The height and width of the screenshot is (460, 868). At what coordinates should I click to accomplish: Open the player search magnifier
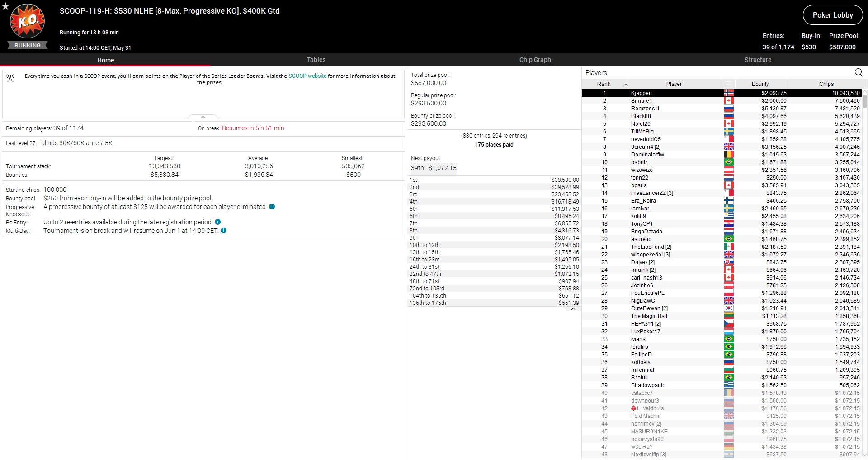[x=859, y=72]
